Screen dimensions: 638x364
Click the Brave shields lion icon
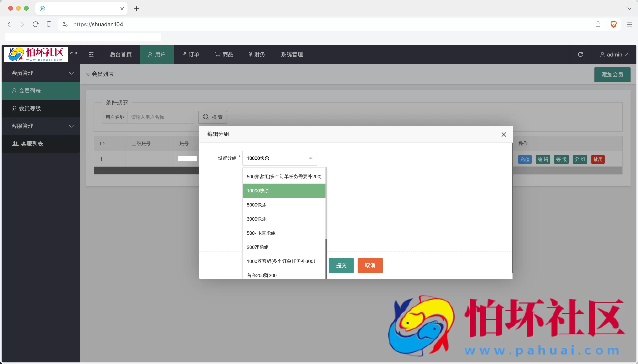tap(613, 24)
